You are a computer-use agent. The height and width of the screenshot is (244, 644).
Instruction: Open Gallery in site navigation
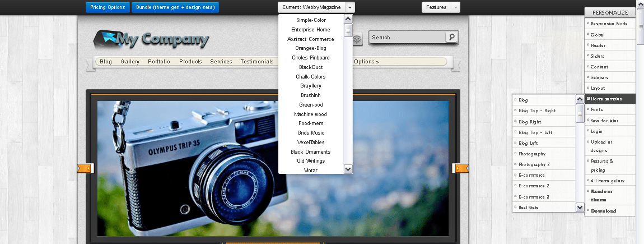(x=130, y=61)
